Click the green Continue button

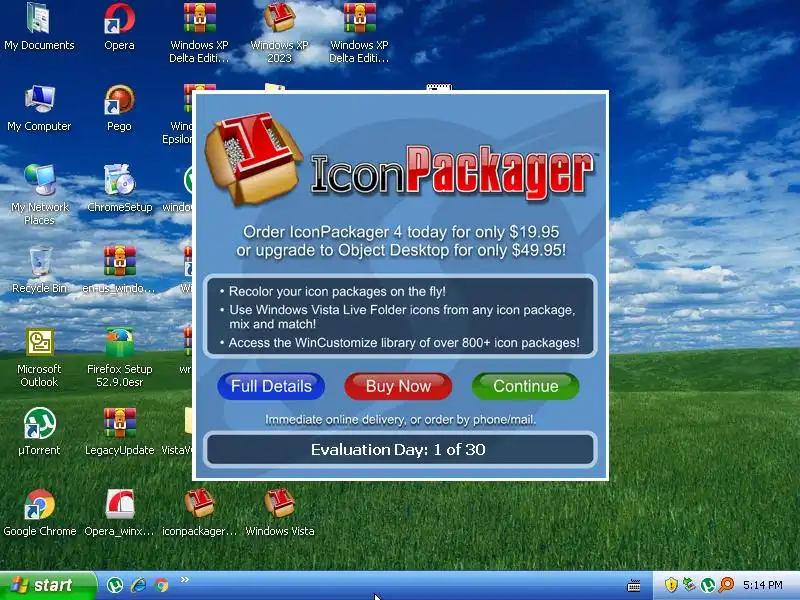[x=526, y=386]
